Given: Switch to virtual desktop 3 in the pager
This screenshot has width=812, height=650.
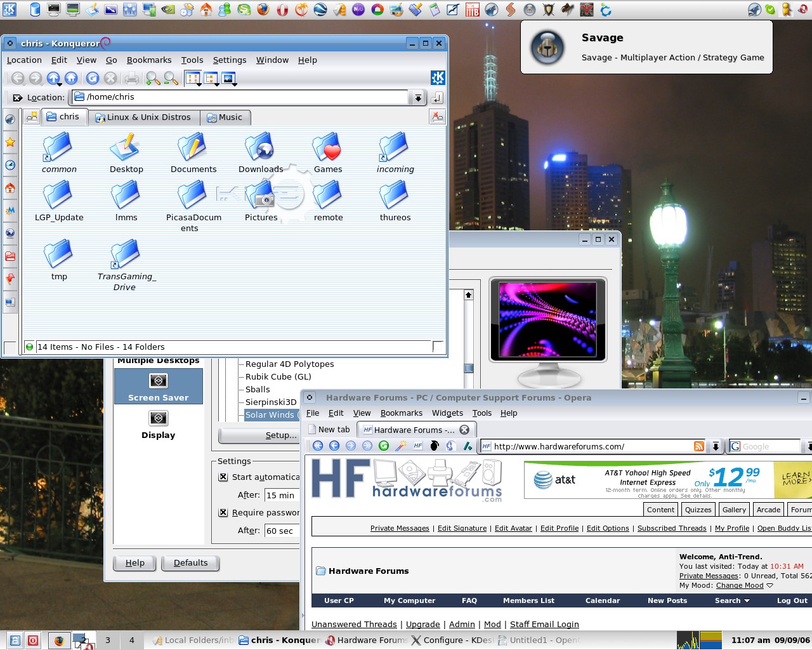Looking at the screenshot, I should (108, 640).
